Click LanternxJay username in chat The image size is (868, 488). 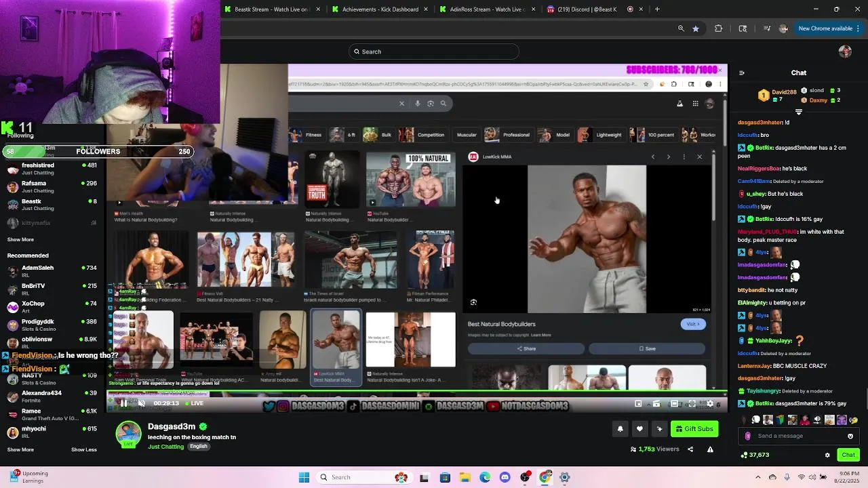(x=754, y=366)
